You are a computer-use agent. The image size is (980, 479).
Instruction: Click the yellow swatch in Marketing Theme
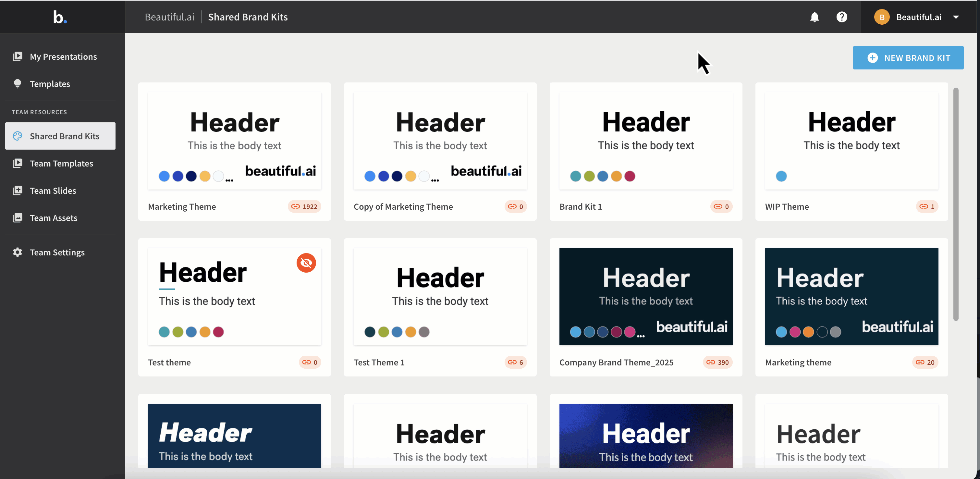pyautogui.click(x=205, y=176)
